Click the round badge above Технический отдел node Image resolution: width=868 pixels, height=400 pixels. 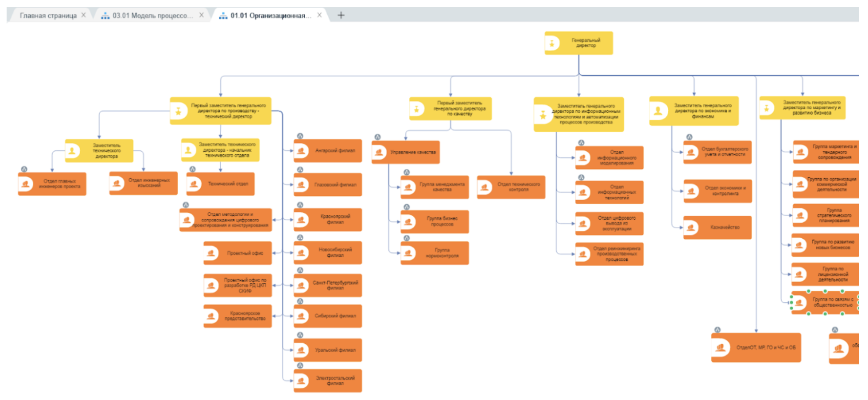[192, 169]
